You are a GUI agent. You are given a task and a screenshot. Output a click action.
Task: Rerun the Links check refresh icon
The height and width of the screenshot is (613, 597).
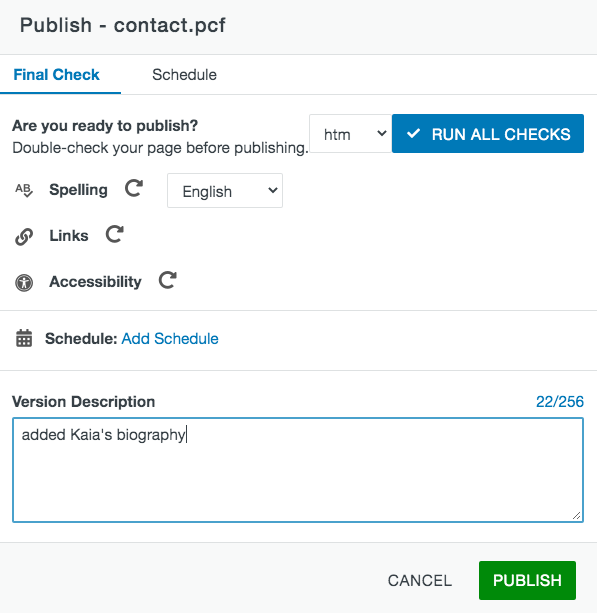point(115,234)
